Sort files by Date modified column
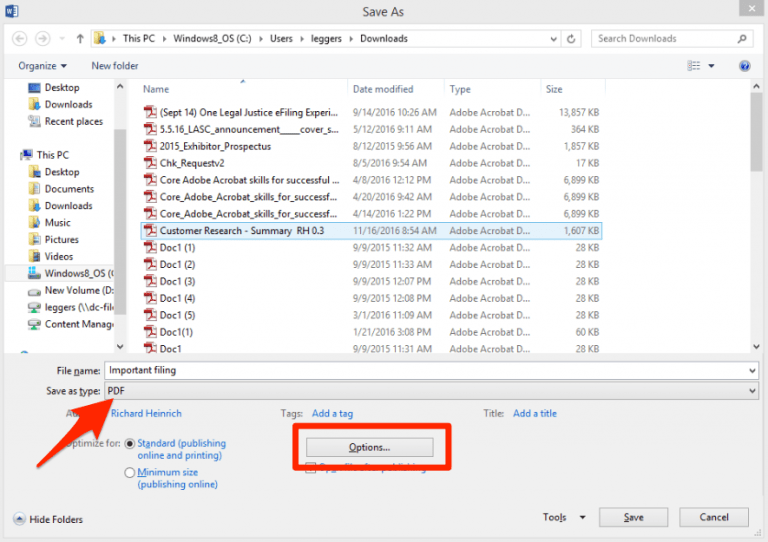This screenshot has height=542, width=768. [383, 89]
